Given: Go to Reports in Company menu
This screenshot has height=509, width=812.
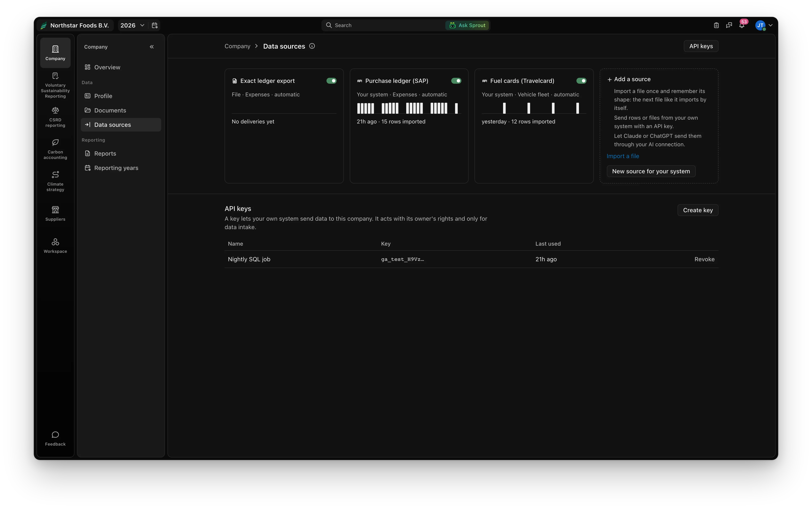Looking at the screenshot, I should pyautogui.click(x=121, y=153).
